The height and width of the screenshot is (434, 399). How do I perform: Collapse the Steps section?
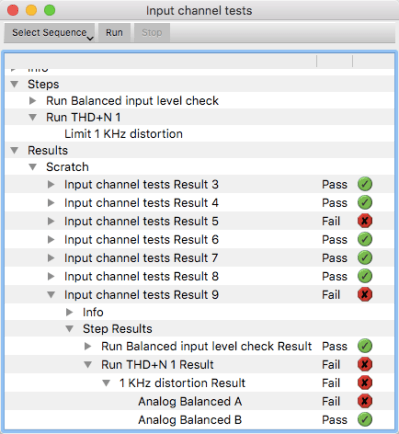click(x=14, y=84)
